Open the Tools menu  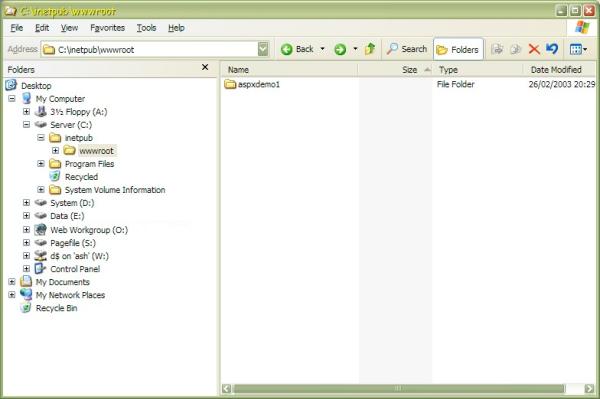[147, 28]
